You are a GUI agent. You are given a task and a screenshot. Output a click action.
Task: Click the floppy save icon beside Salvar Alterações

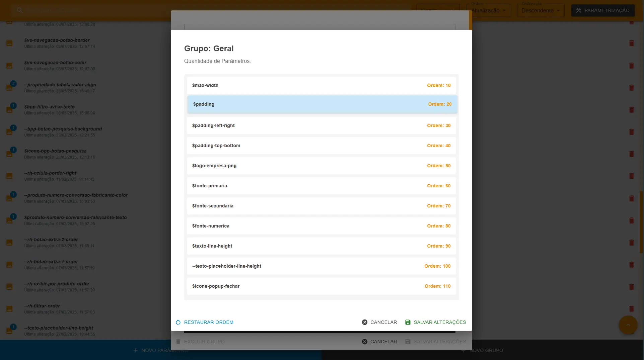pyautogui.click(x=408, y=322)
